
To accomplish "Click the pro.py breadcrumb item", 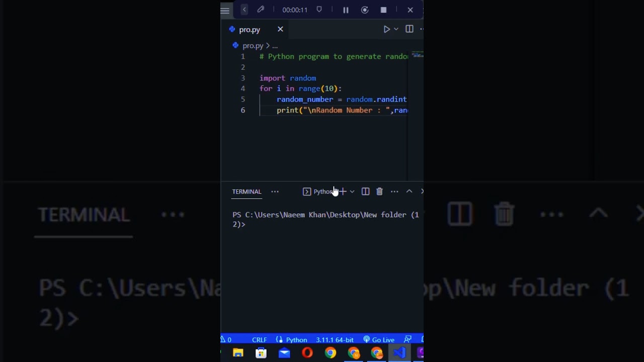I will coord(253,46).
